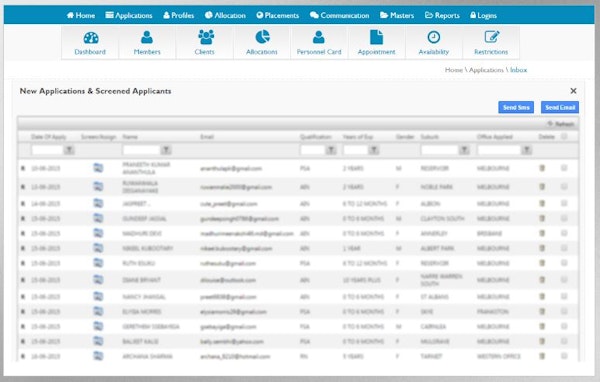Click Screen/Assign icon for Gundeep Jassal row

(98, 218)
